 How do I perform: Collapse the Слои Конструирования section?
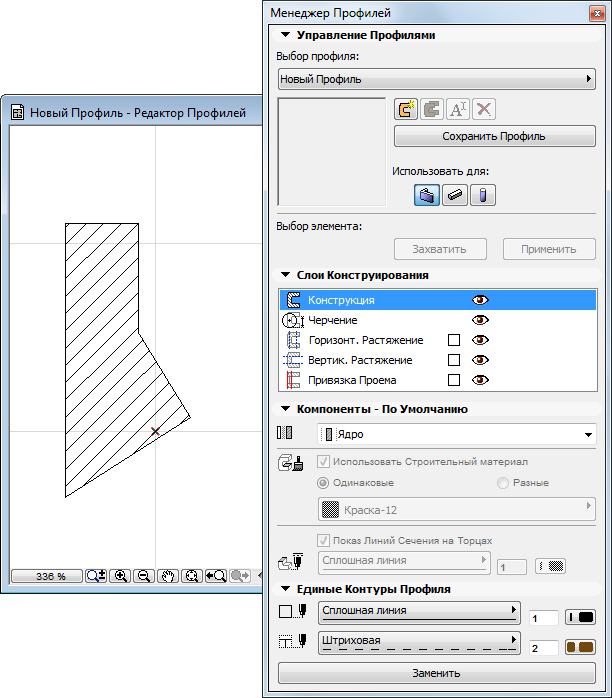tap(285, 275)
